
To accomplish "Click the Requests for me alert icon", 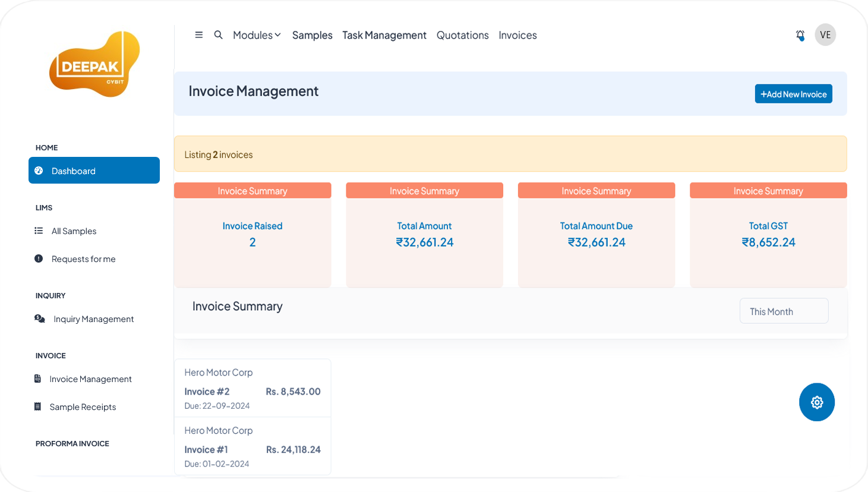I will click(x=39, y=259).
